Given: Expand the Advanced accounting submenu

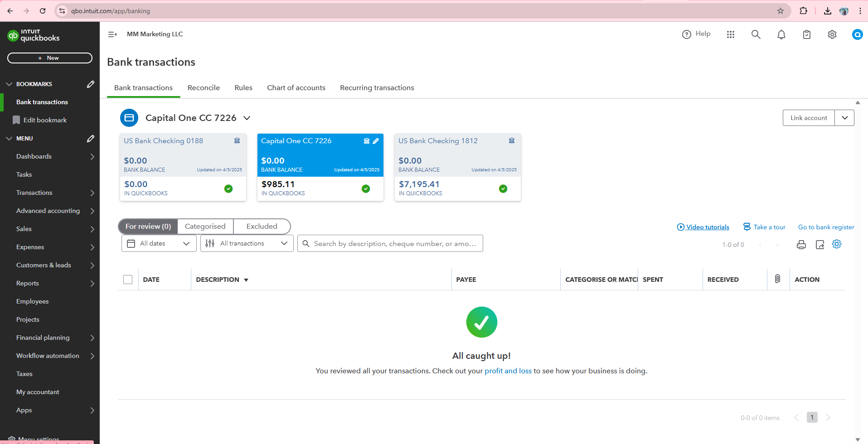Looking at the screenshot, I should pyautogui.click(x=92, y=211).
